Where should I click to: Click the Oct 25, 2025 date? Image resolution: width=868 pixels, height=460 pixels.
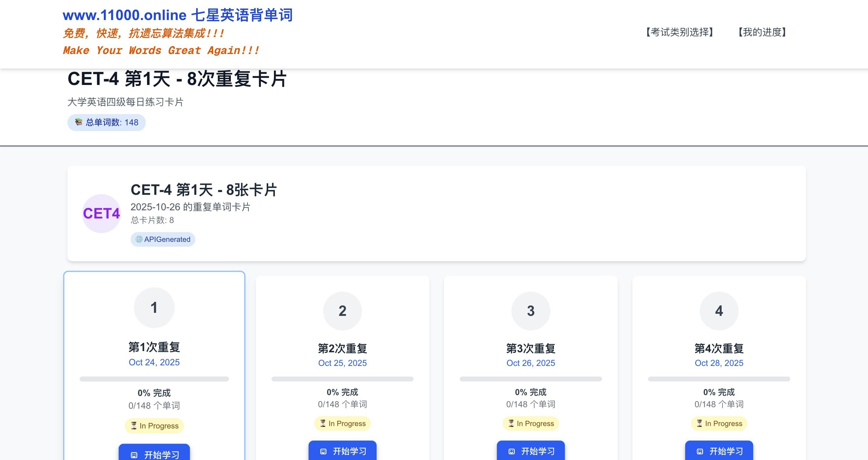pyautogui.click(x=342, y=363)
